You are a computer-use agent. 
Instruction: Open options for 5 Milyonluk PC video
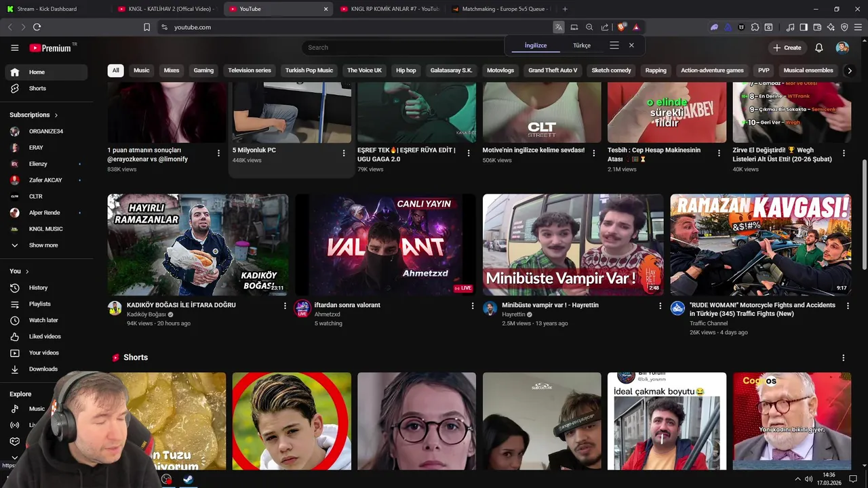[344, 153]
